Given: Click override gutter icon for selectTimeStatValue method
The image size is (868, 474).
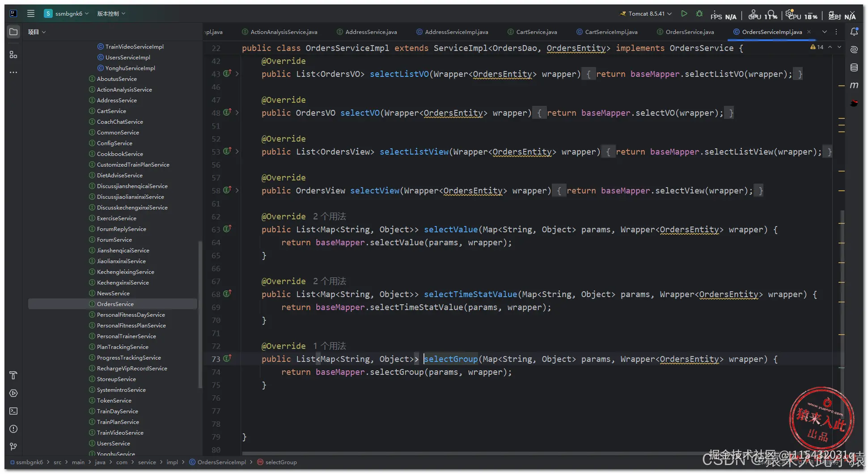Looking at the screenshot, I should 227,294.
